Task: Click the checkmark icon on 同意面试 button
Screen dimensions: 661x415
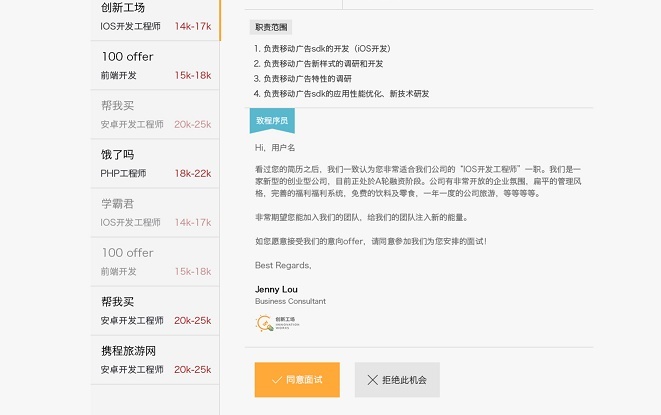Action: 277,380
